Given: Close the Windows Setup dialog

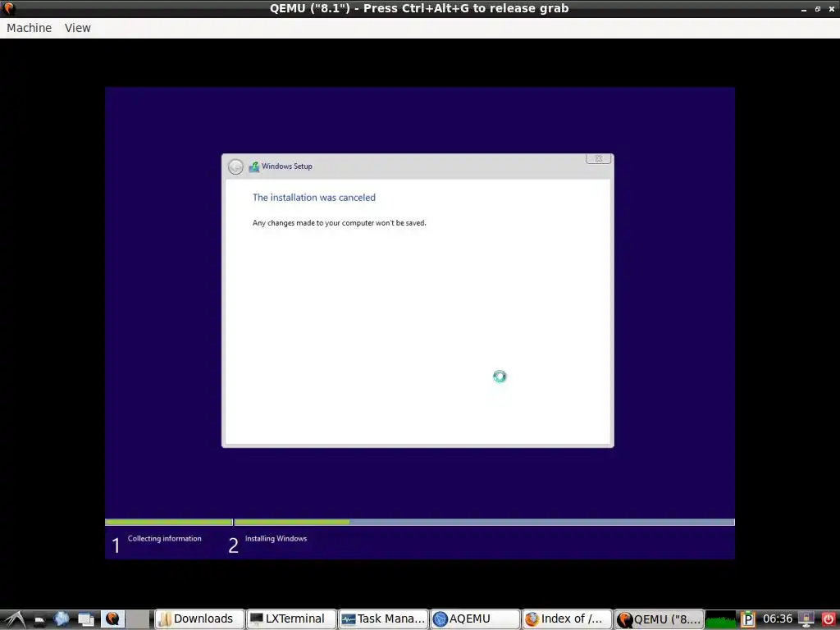Looking at the screenshot, I should 598,158.
